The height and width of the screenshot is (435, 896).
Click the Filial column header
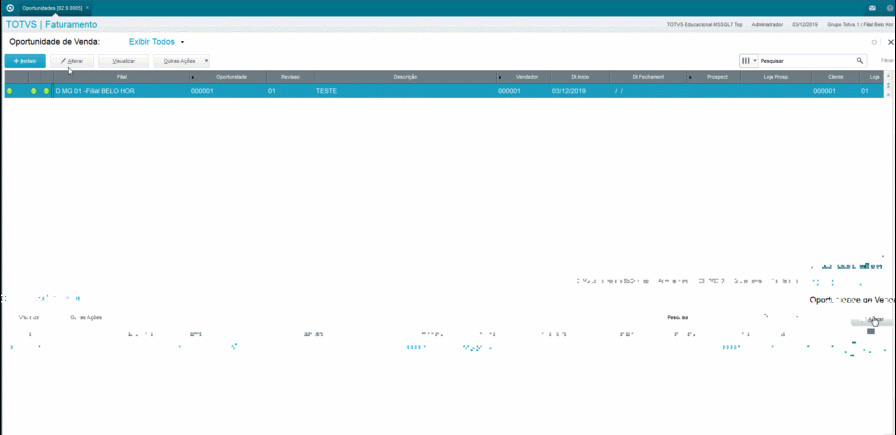121,77
